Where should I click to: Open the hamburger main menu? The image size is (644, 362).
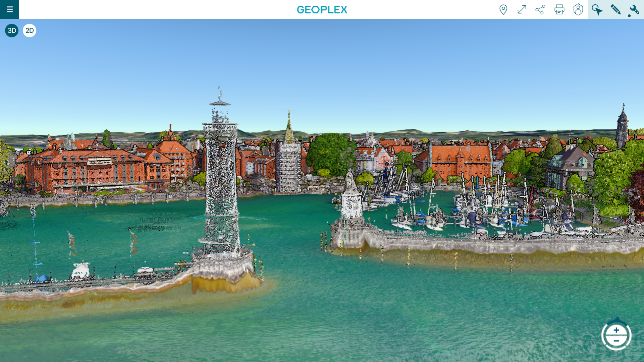pyautogui.click(x=9, y=9)
